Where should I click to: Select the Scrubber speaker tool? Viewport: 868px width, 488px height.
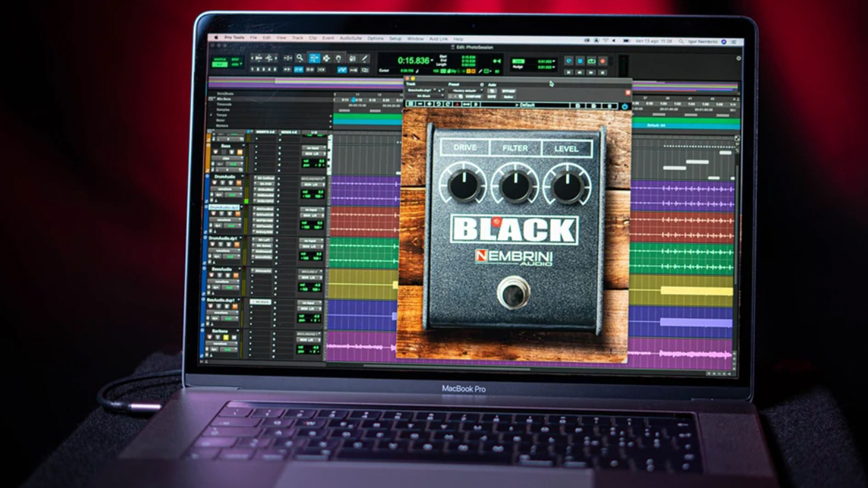pyautogui.click(x=352, y=58)
